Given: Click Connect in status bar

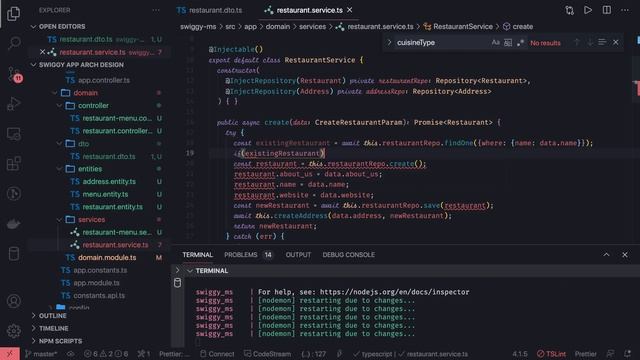Looking at the screenshot, I should pos(217,354).
